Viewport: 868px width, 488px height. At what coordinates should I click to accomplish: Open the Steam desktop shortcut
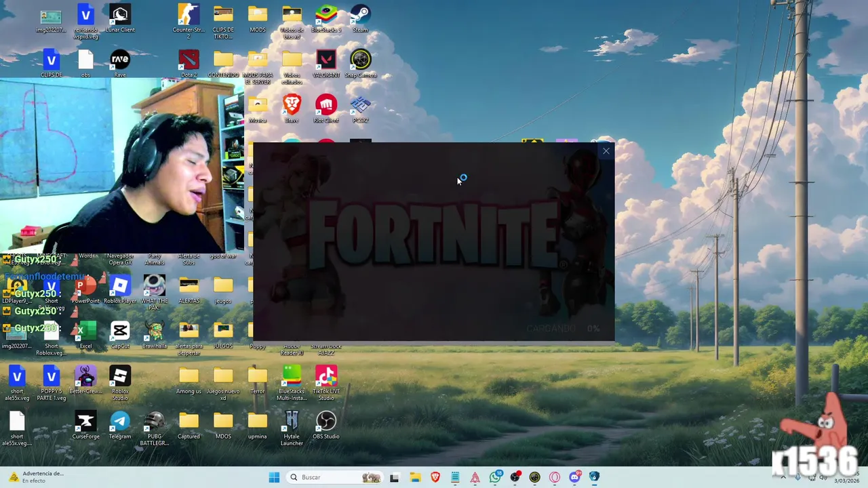(x=360, y=19)
